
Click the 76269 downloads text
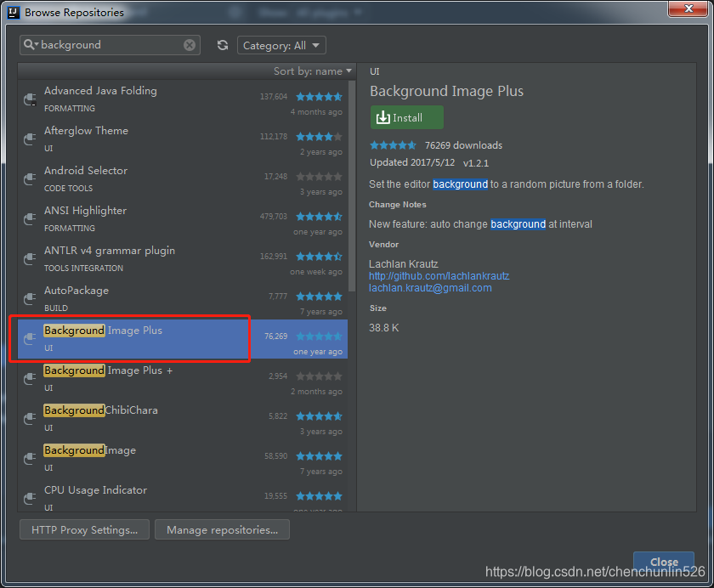pyautogui.click(x=463, y=145)
